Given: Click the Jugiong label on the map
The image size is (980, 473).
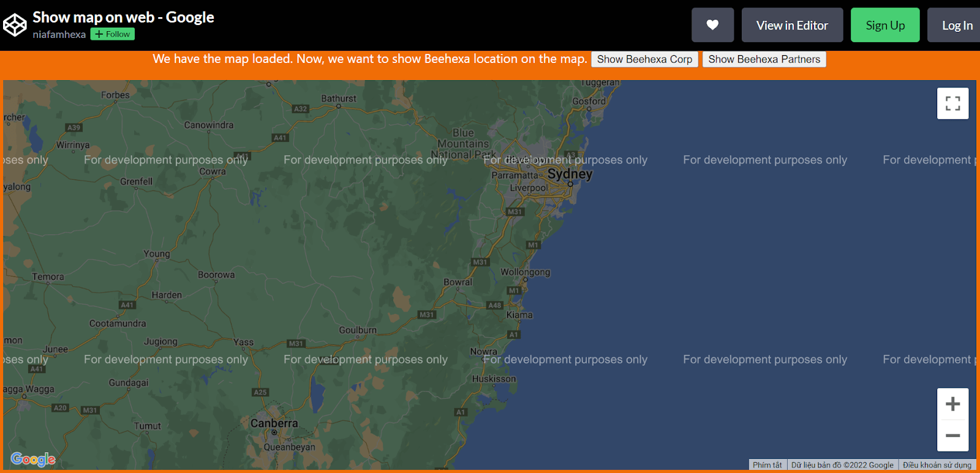Looking at the screenshot, I should [160, 342].
